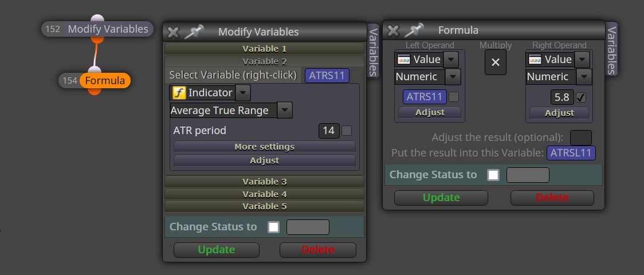
Task: Expand the Variable 3 section
Action: [265, 182]
